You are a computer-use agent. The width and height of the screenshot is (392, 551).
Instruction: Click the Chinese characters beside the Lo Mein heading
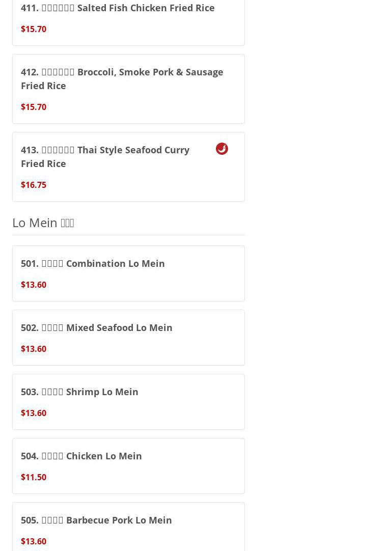click(67, 223)
